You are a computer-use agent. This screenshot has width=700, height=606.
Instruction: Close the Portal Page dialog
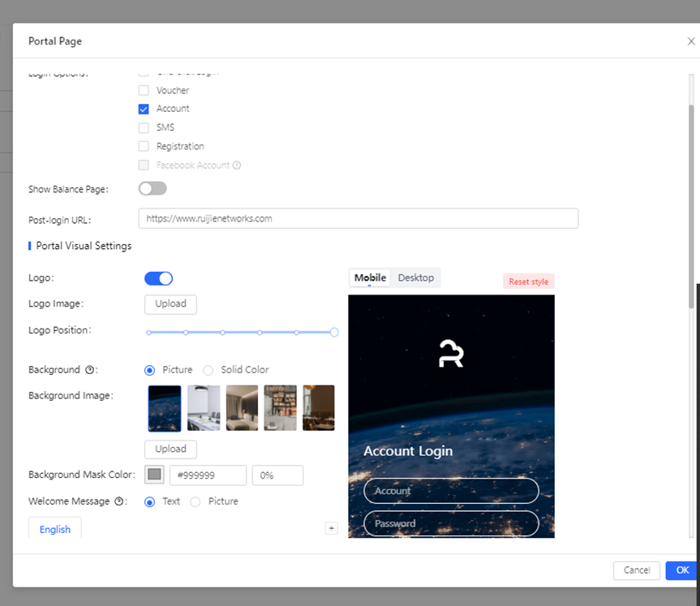[691, 41]
